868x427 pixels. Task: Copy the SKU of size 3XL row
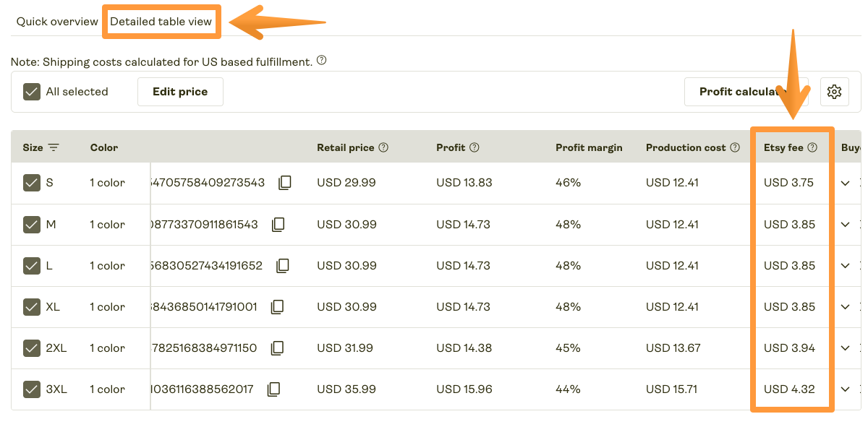click(273, 389)
